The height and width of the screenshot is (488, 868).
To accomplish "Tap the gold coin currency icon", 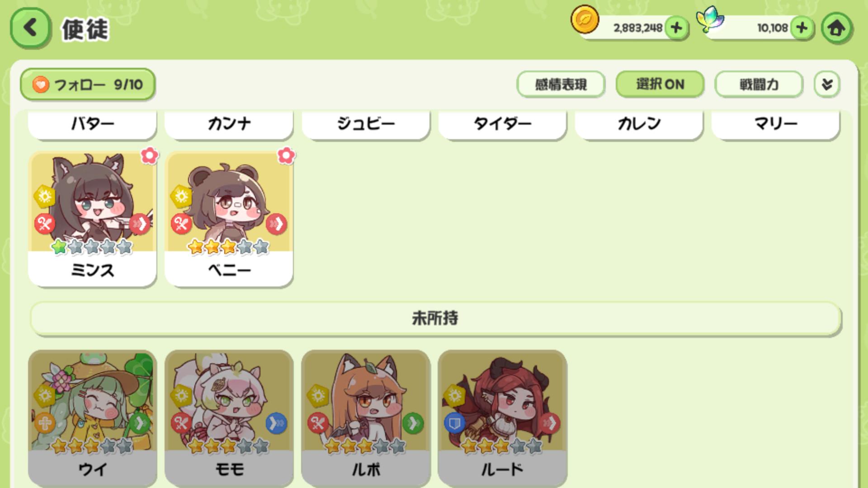I will pyautogui.click(x=585, y=20).
